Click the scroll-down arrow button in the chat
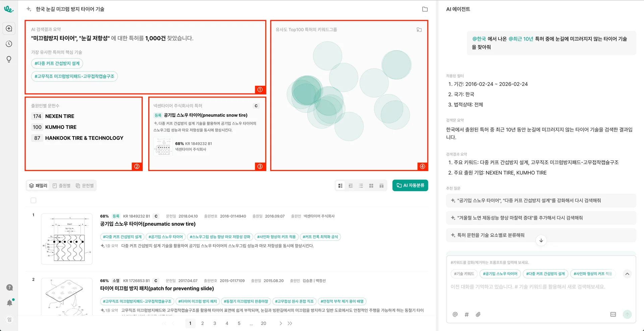644x331 pixels. click(x=541, y=240)
